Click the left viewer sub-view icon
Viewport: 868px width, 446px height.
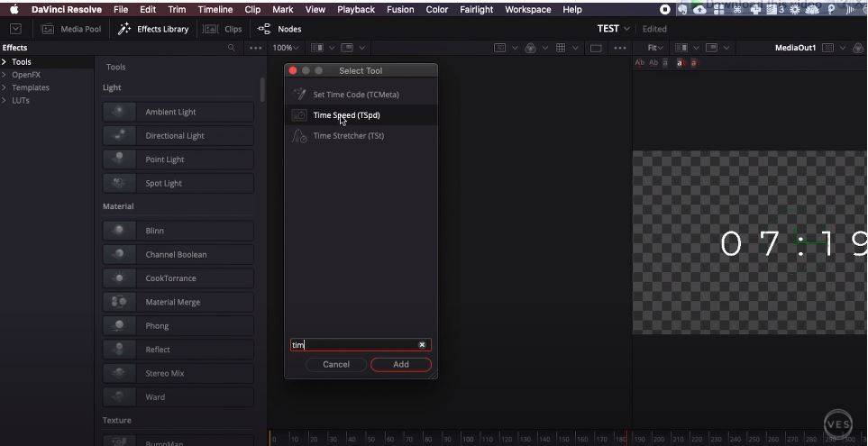347,48
